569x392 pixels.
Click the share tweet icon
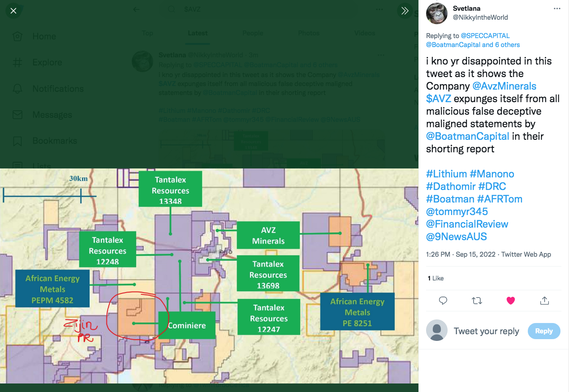coord(544,300)
